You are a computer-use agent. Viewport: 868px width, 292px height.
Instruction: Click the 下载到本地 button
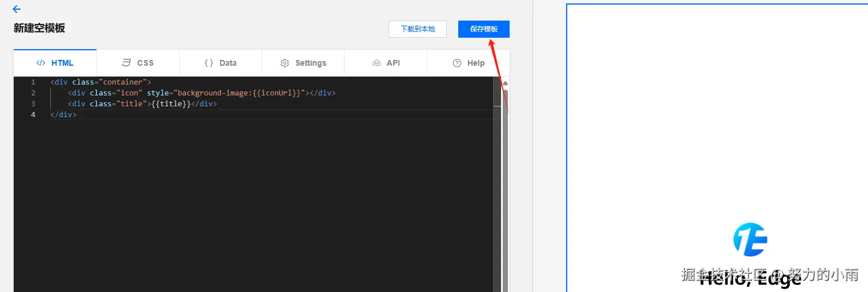(417, 29)
